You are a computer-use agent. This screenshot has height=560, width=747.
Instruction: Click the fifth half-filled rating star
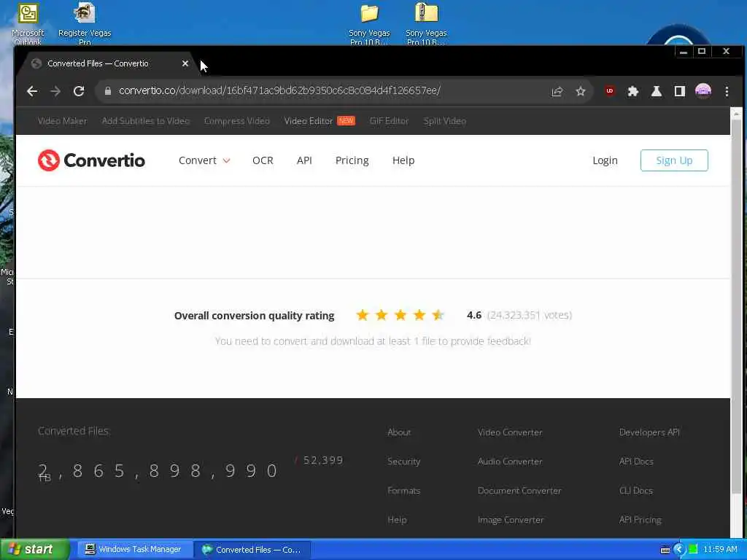438,315
